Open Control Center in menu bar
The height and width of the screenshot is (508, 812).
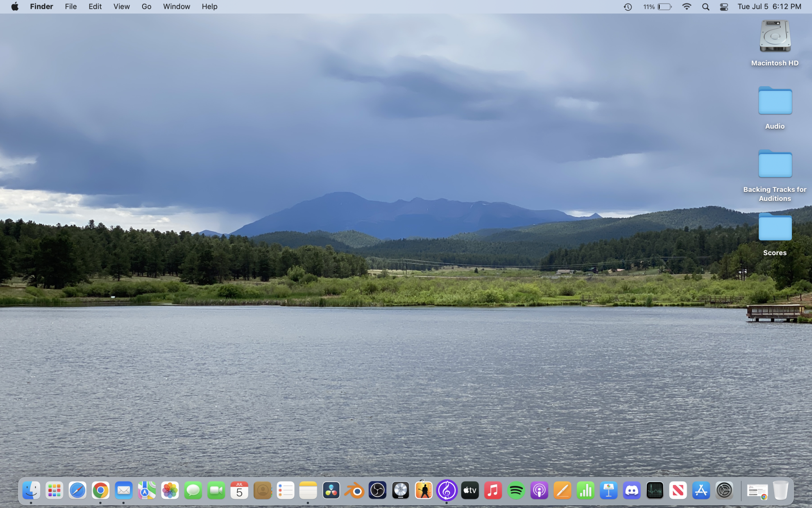click(724, 7)
